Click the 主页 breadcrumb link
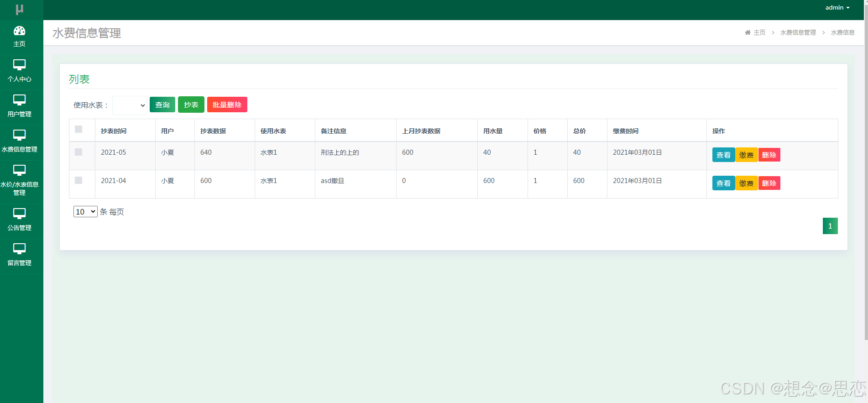Viewport: 868px width, 403px height. [759, 32]
